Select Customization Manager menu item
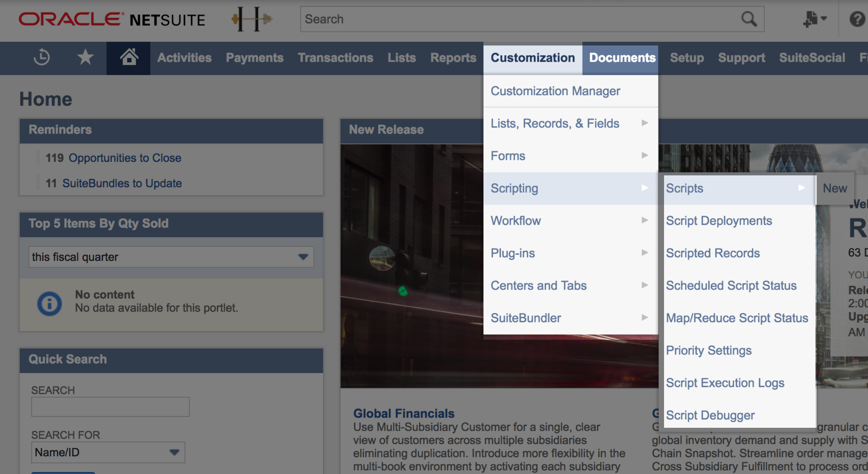Screen dimensions: 868x474 (x=570, y=91)
